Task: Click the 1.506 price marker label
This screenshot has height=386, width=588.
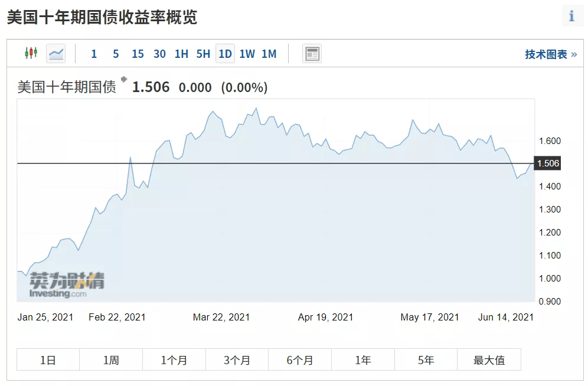Action: [547, 163]
